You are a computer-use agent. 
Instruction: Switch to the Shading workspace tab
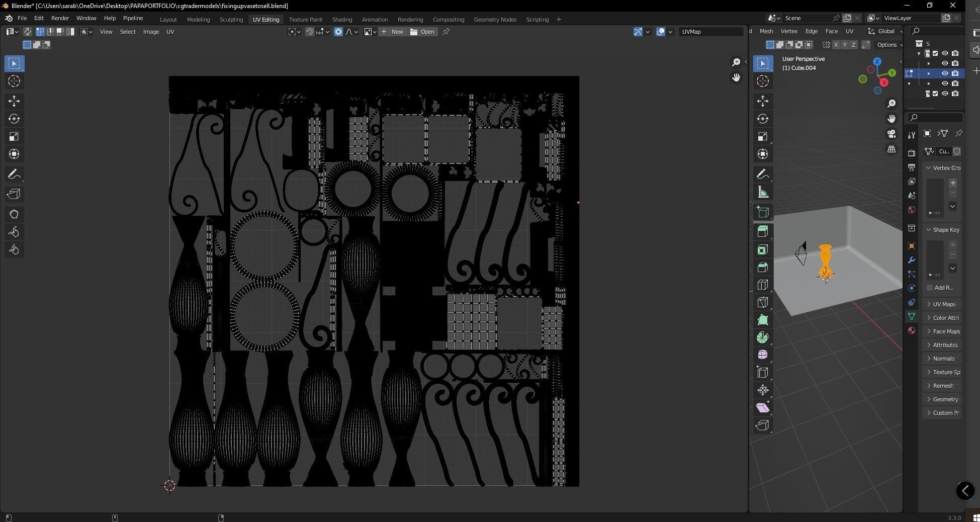click(x=342, y=20)
